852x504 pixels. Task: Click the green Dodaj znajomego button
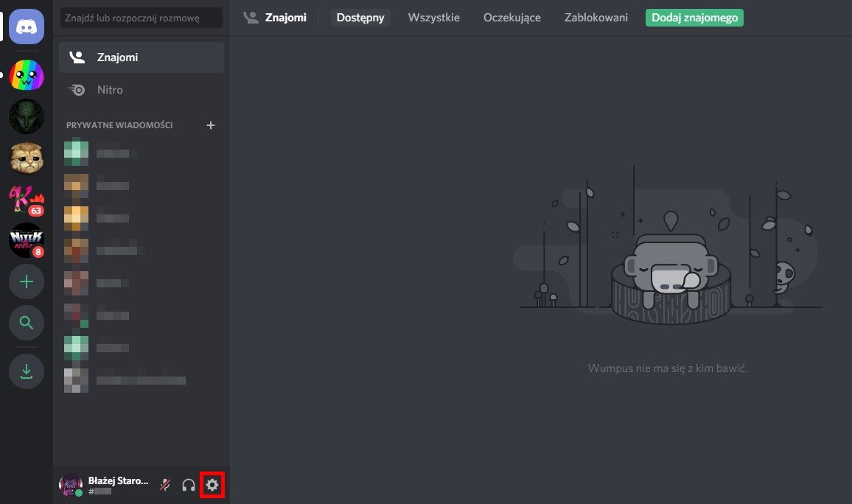[x=694, y=18]
